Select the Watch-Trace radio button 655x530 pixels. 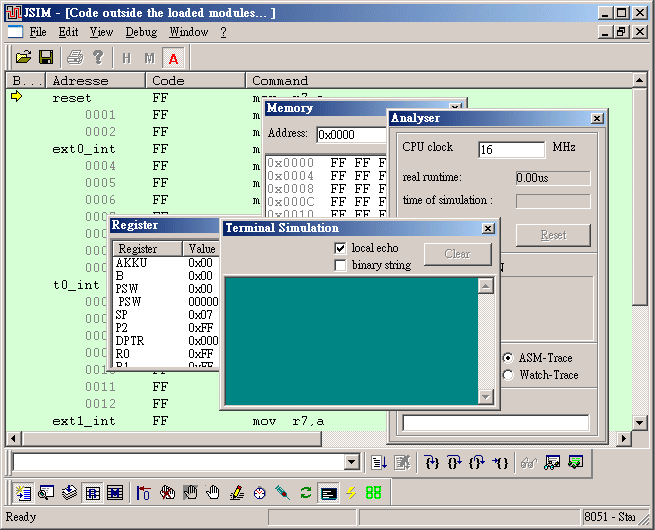pos(508,375)
